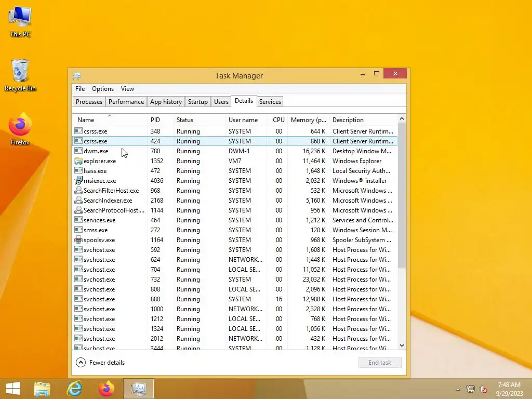Click the End task button
The height and width of the screenshot is (399, 532).
tap(380, 362)
